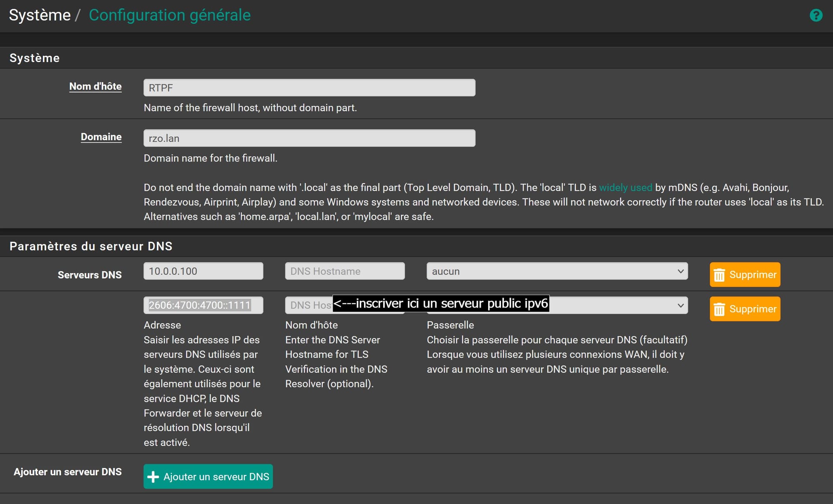Click the second row's DNS Hostname field

pos(308,305)
